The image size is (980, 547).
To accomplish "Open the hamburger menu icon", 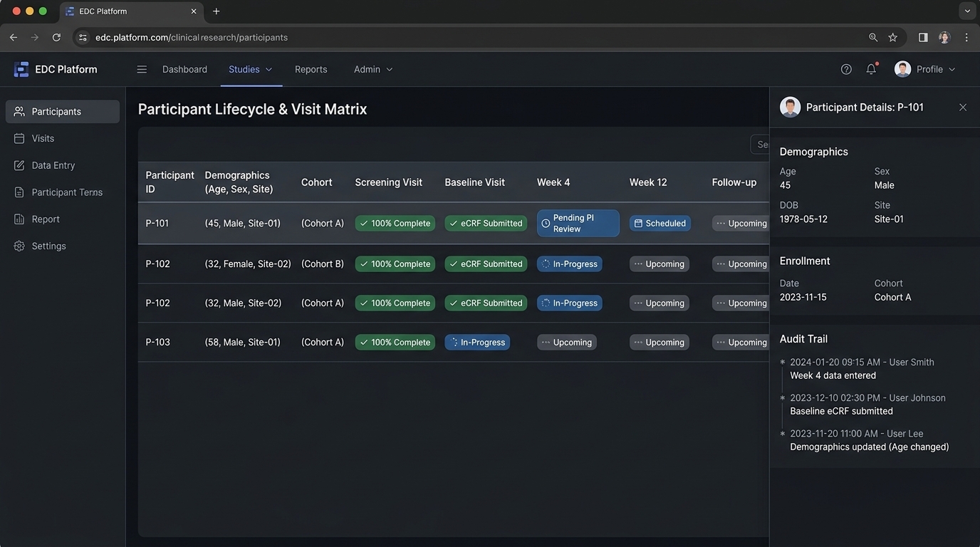I will click(142, 69).
